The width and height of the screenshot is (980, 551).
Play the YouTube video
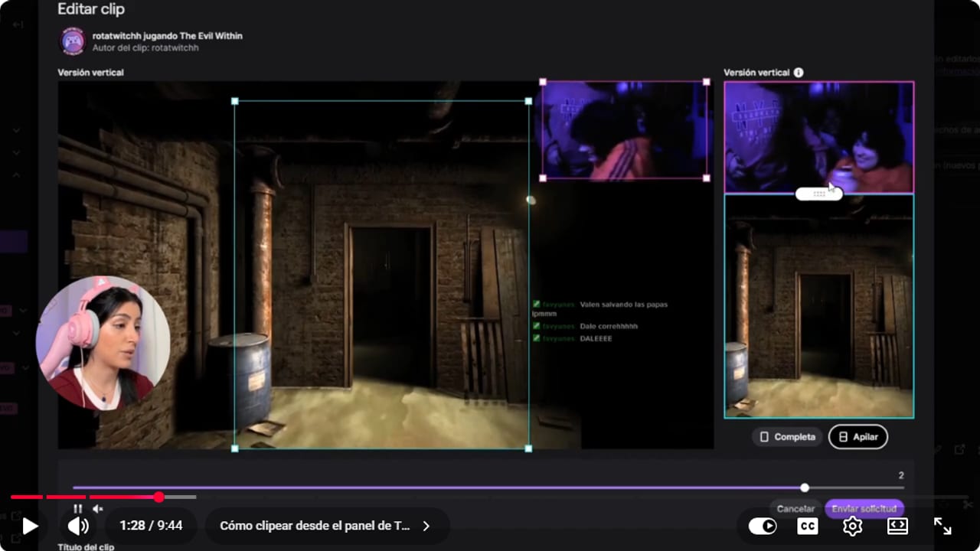tap(30, 526)
